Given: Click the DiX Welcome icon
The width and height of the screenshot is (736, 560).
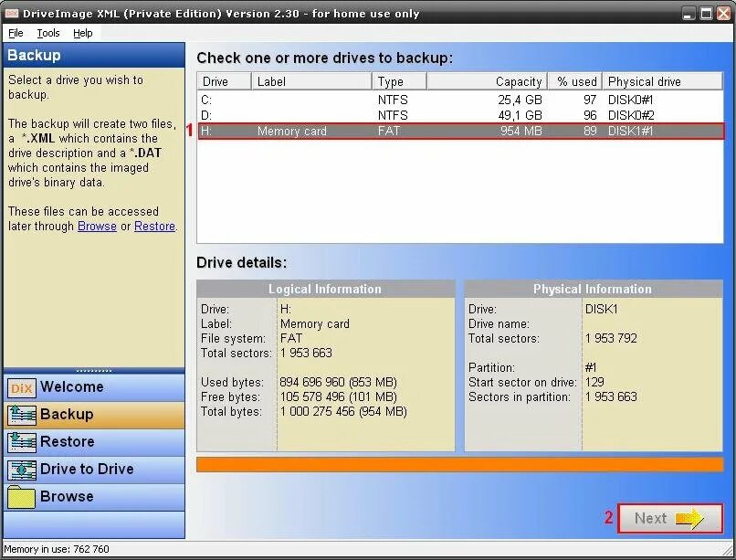Looking at the screenshot, I should click(x=22, y=387).
